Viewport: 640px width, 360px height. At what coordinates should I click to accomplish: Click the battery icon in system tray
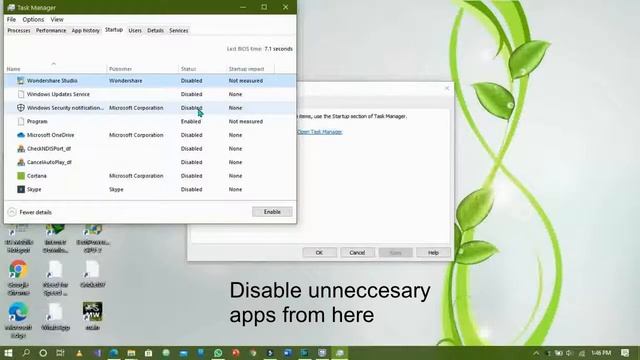[x=559, y=353]
